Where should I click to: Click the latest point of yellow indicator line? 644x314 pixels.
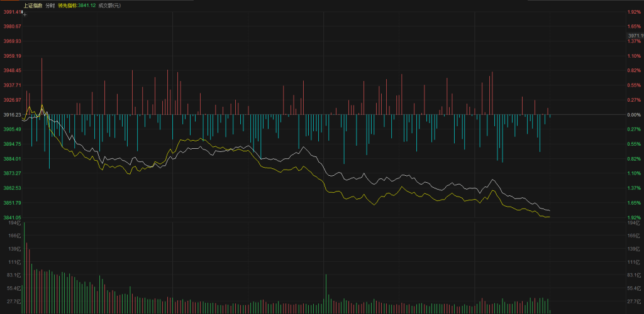pyautogui.click(x=550, y=217)
